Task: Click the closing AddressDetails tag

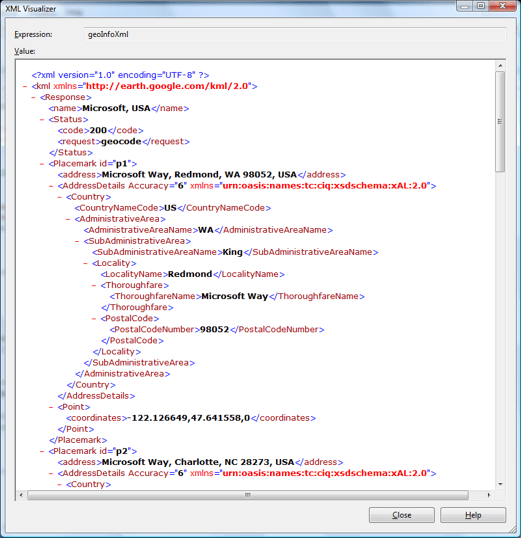Action: (96, 396)
